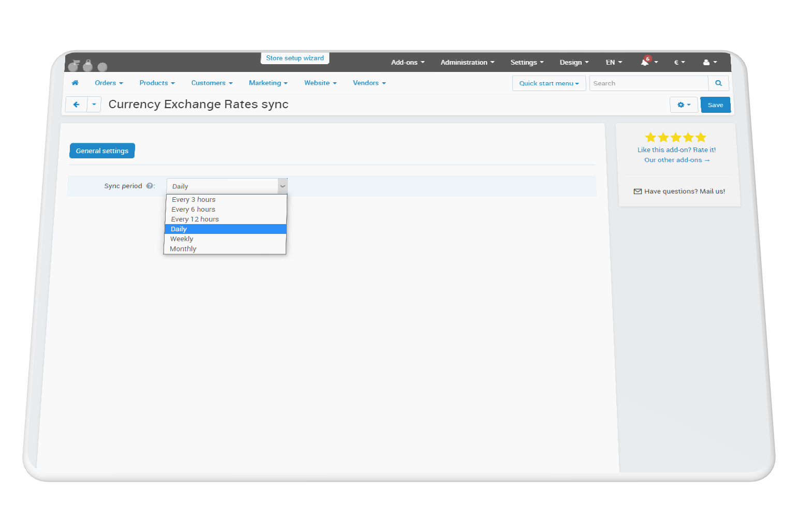Open the notifications bell
Screen dimensions: 798x532
tap(645, 62)
